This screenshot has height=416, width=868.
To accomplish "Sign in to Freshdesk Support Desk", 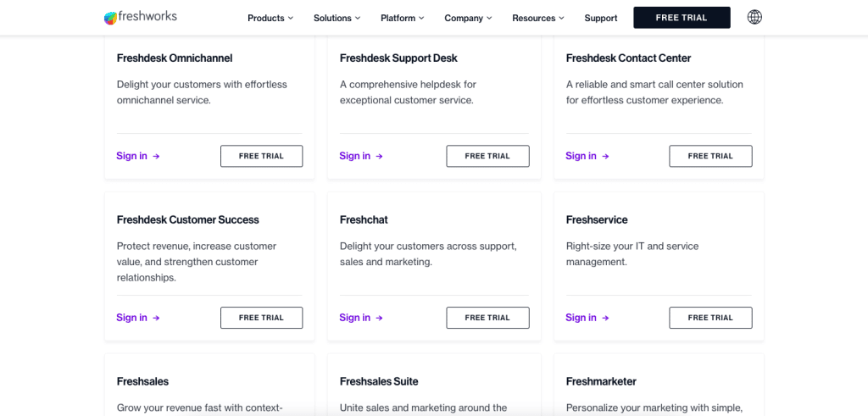I will (355, 156).
